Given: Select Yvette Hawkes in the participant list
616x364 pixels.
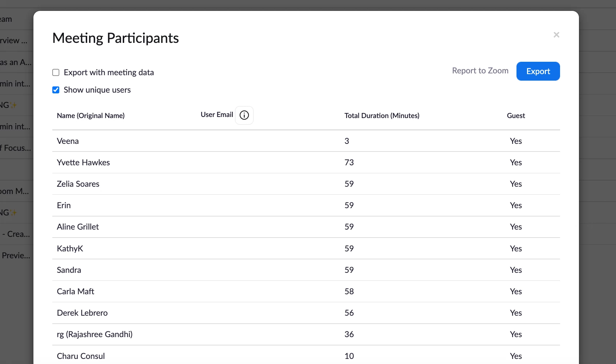Looking at the screenshot, I should point(84,162).
